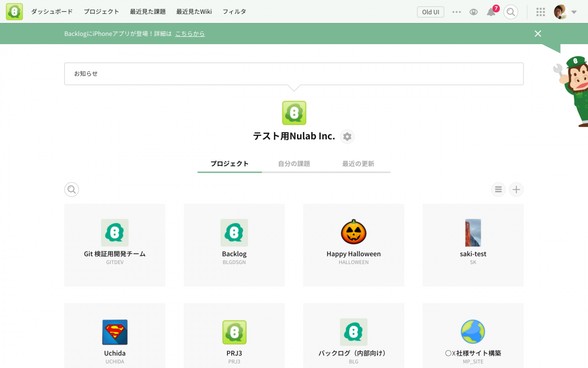Click the HALLOWEEN project key
This screenshot has width=588, height=368.
click(x=354, y=263)
